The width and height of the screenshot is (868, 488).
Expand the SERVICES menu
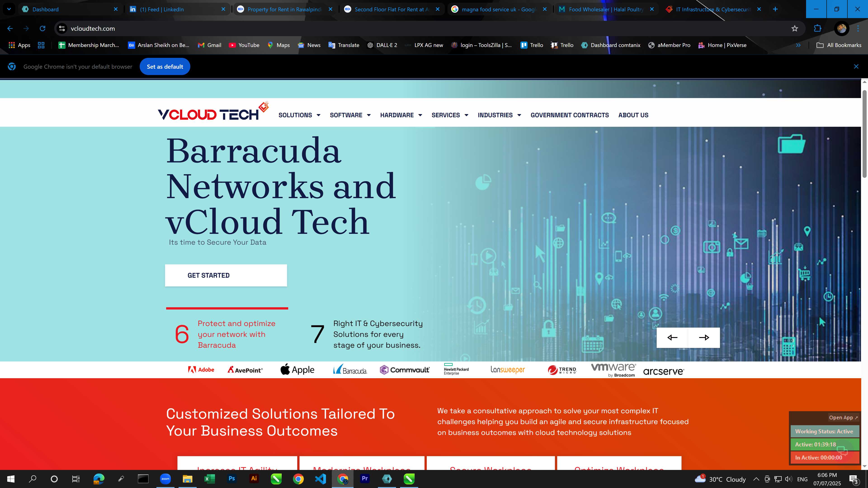point(450,115)
